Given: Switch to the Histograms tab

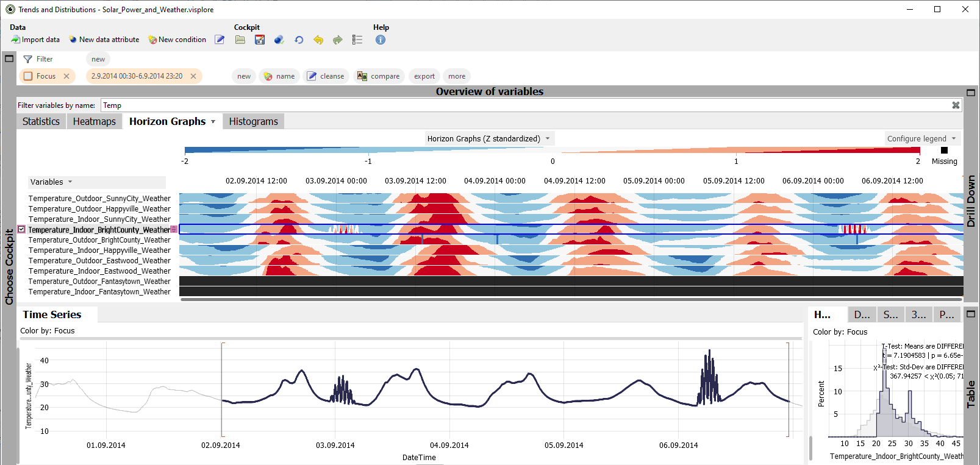Looking at the screenshot, I should [253, 121].
